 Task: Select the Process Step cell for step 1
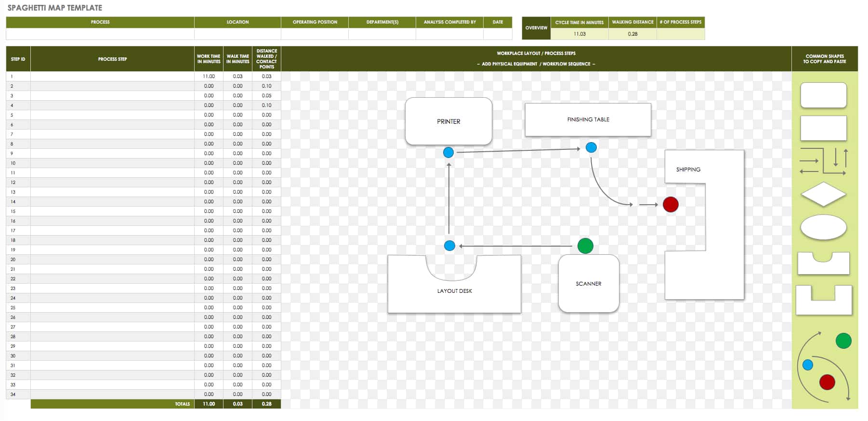tap(112, 76)
